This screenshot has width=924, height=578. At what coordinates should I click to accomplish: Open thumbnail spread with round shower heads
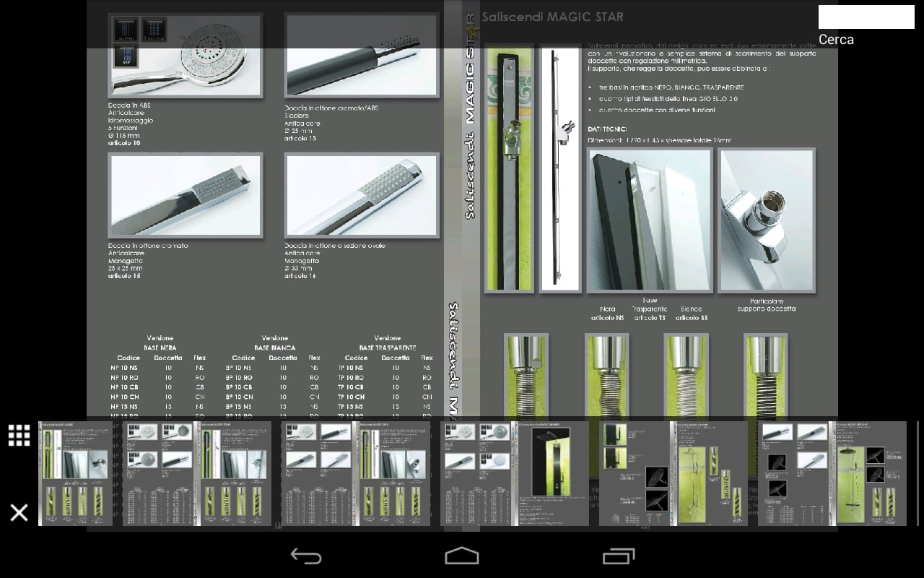coord(197,473)
